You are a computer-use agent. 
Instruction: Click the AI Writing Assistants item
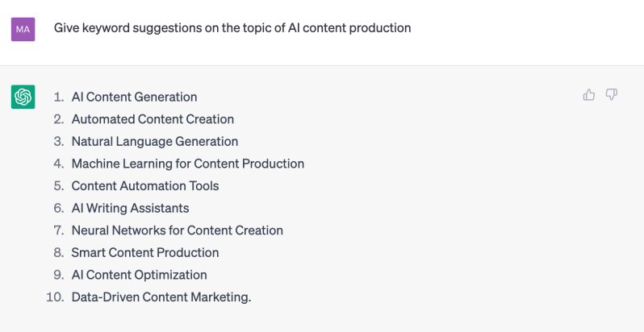[130, 208]
